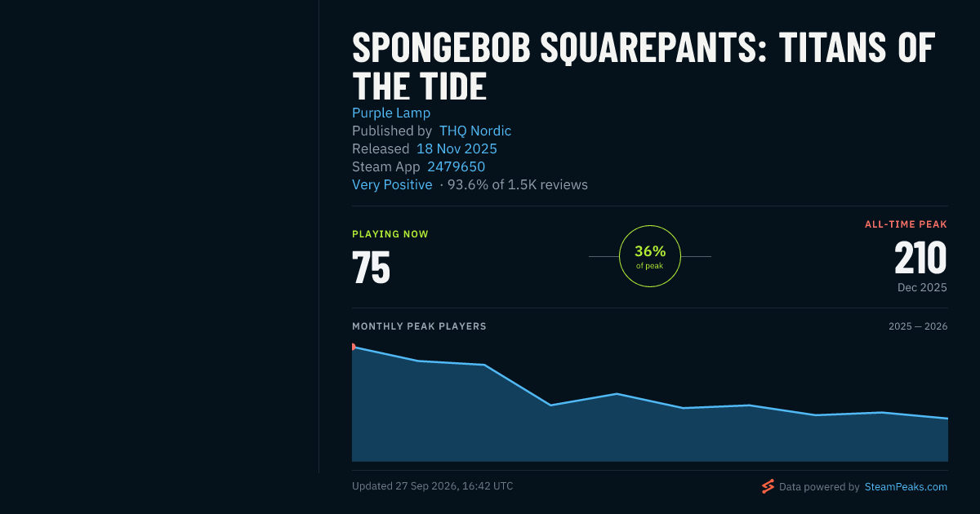Click the SteamPeaks logo icon
Screen dimensions: 980x514
click(768, 486)
